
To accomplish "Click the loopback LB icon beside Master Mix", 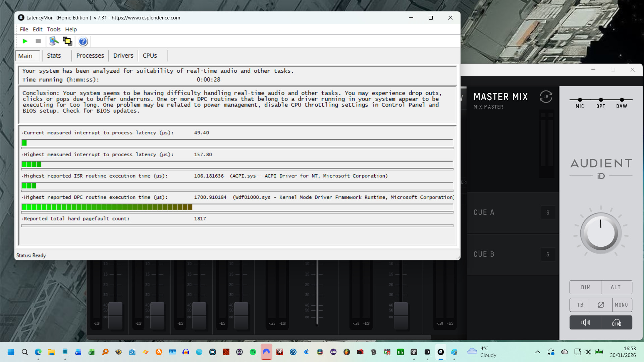I will [x=546, y=97].
